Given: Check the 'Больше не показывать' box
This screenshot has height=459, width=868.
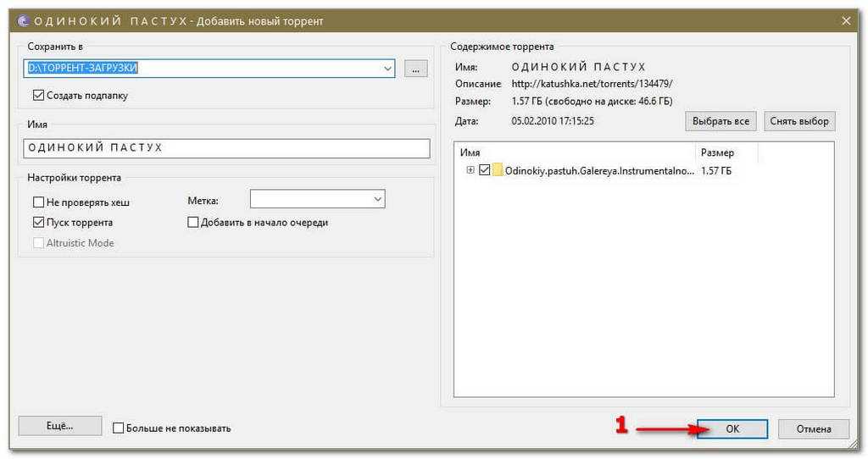Looking at the screenshot, I should coord(119,429).
